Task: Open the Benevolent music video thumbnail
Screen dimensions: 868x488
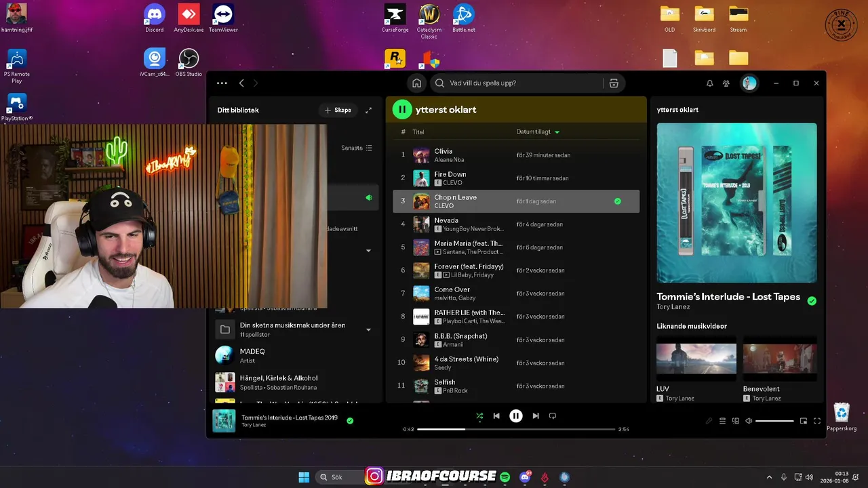Action: (x=780, y=358)
